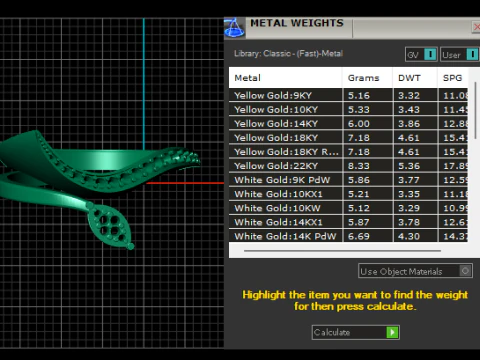Click the 4.30 DWT value
The image size is (480, 360).
click(x=409, y=236)
